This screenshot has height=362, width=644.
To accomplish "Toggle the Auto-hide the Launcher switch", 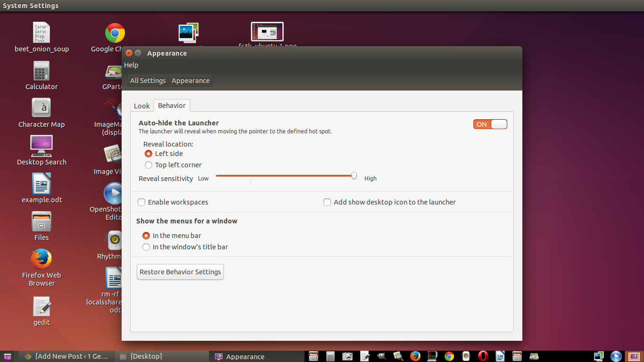I will 490,124.
